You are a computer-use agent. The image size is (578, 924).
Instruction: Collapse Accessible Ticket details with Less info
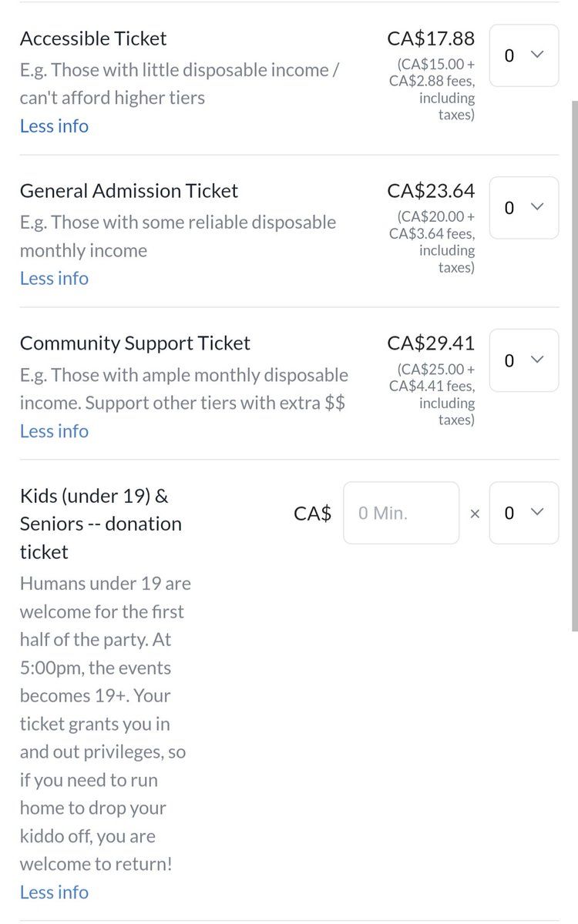(54, 126)
